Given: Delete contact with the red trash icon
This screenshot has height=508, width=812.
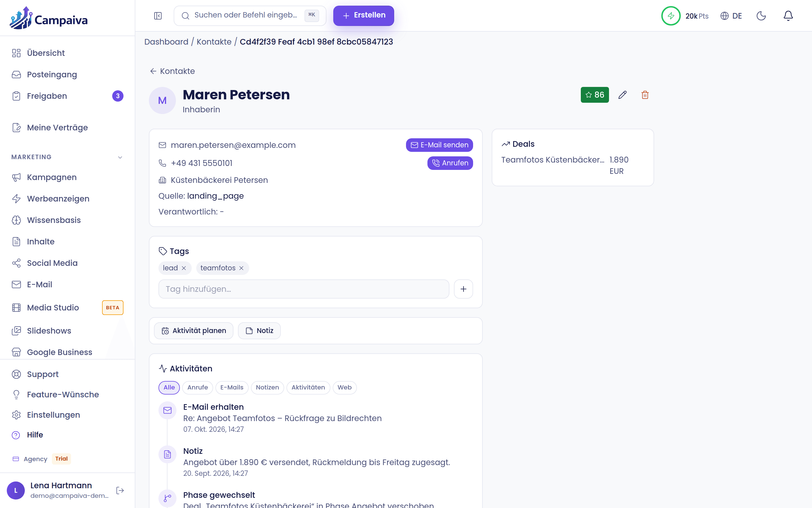Looking at the screenshot, I should [645, 95].
